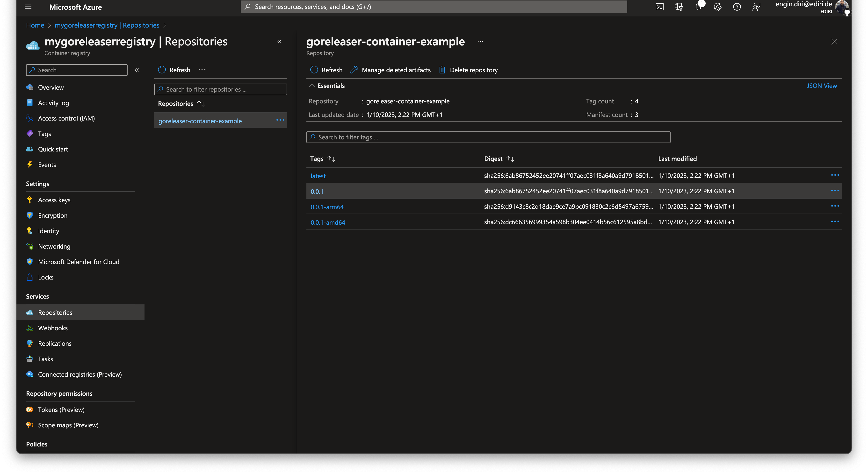Screen dimensions: 868x474
Task: Click the Encryption shield icon
Action: tap(30, 215)
